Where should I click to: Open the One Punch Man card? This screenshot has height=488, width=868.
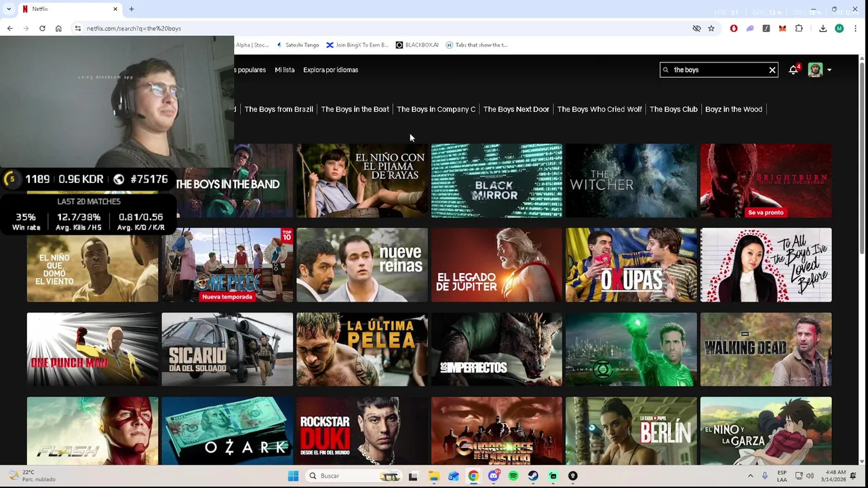92,349
